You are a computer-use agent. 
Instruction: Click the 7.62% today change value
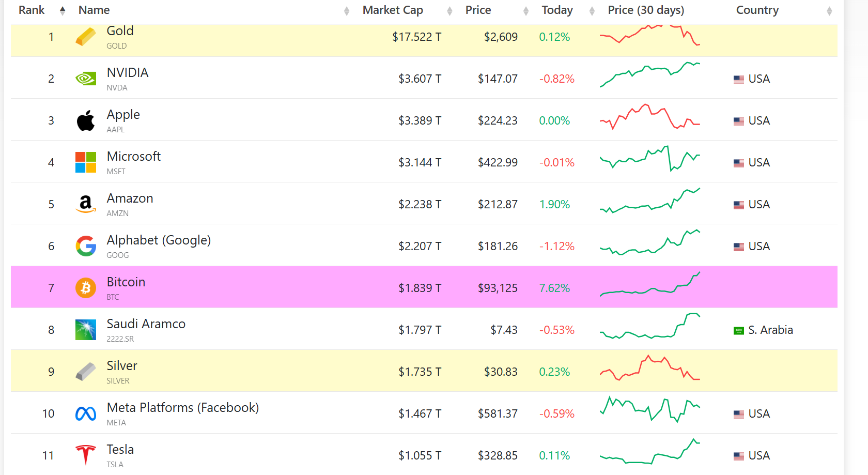[554, 288]
